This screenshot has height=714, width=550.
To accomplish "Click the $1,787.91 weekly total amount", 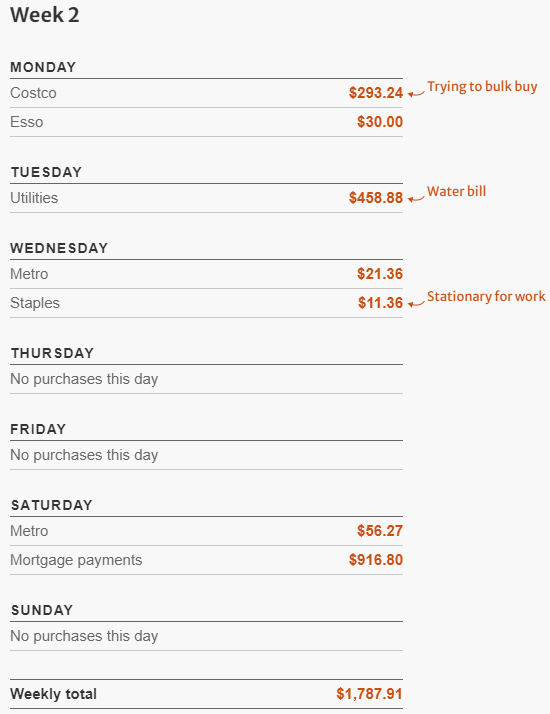I will 369,694.
